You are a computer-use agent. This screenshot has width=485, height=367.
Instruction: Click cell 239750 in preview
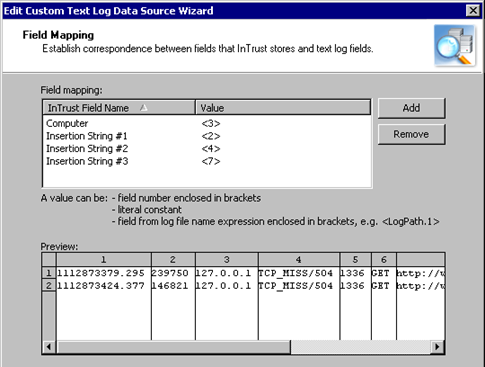tap(173, 273)
